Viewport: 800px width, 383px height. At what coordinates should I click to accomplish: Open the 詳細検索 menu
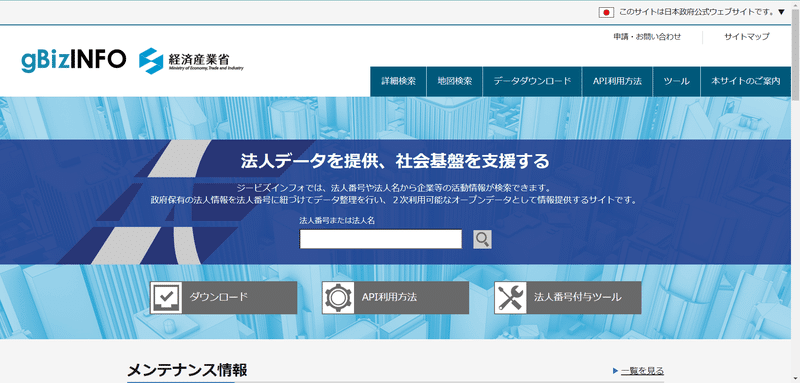[x=398, y=81]
